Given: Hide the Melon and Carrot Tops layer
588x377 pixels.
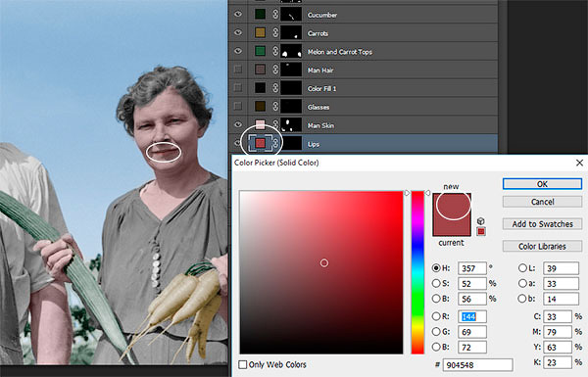Looking at the screenshot, I should pos(238,51).
